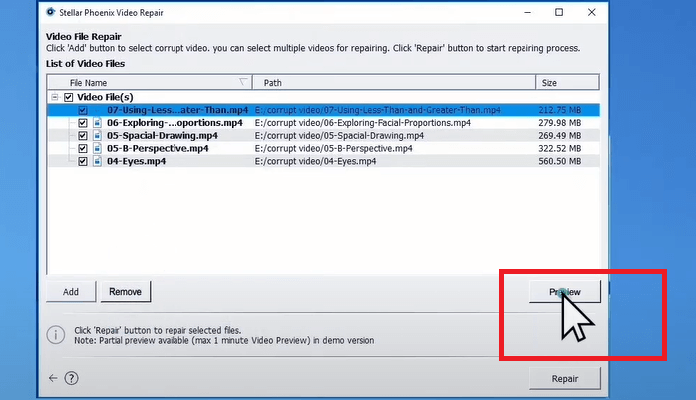This screenshot has height=400, width=696.
Task: Click the File Name column sort arrow
Action: click(x=243, y=82)
